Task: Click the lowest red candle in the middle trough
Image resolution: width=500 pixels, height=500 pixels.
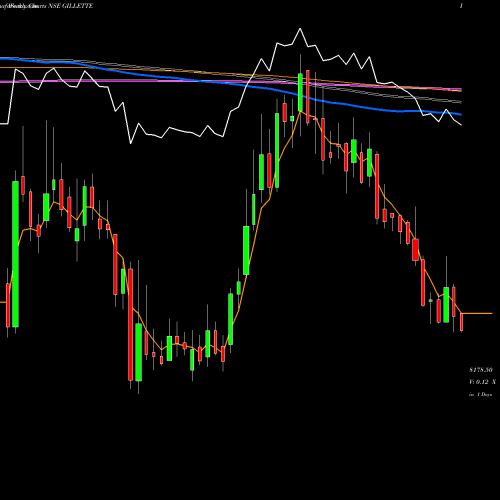Action: coord(131,324)
